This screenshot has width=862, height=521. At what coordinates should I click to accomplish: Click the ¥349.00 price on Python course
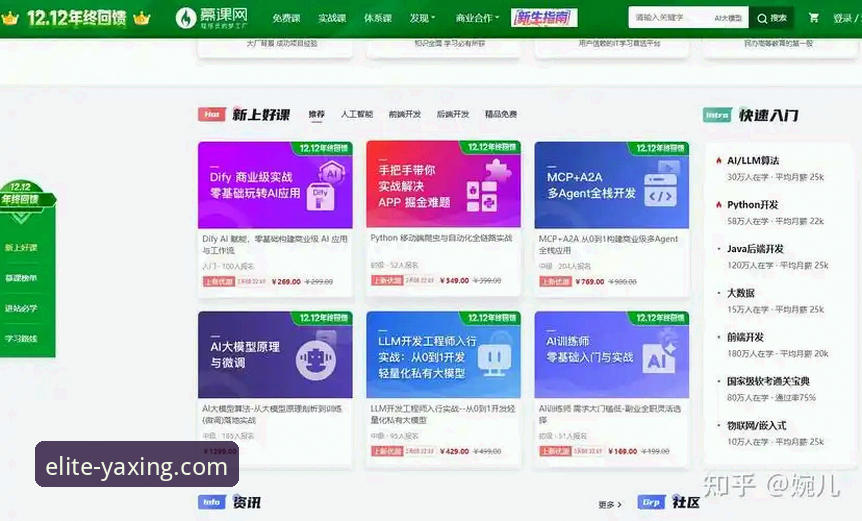pyautogui.click(x=455, y=280)
